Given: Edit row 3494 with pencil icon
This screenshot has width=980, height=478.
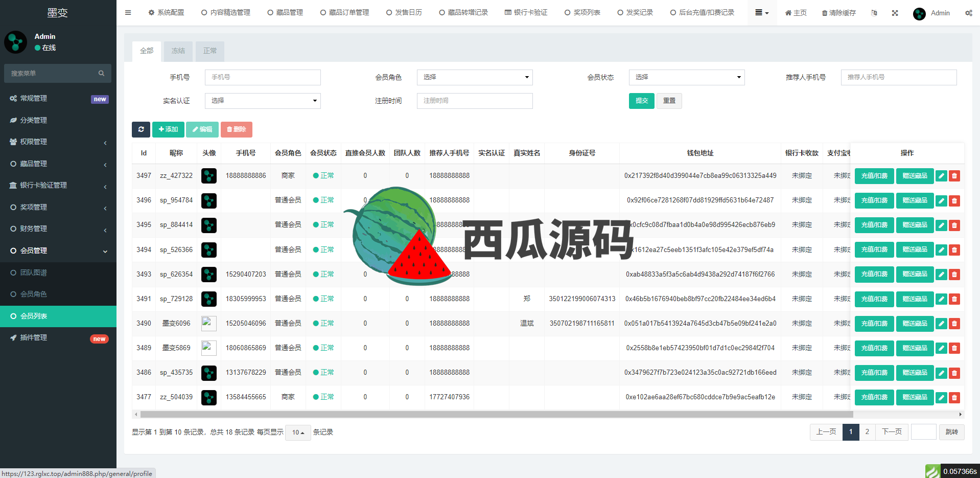Looking at the screenshot, I should [941, 250].
